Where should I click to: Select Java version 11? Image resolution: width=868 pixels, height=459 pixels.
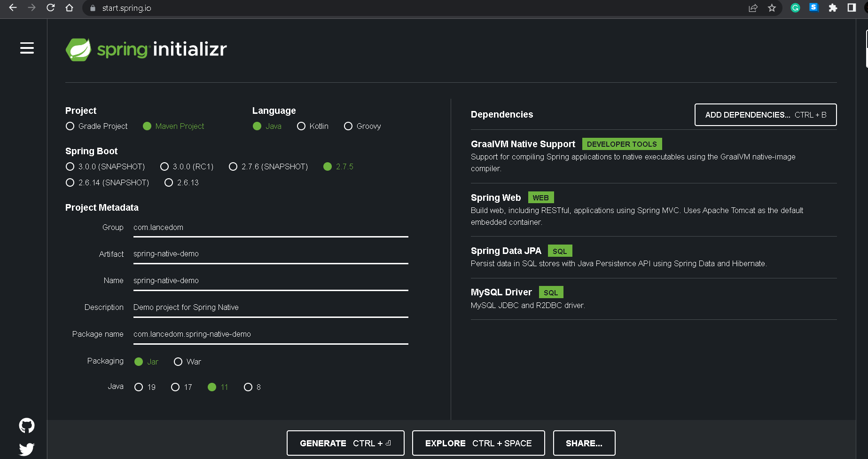click(x=218, y=387)
